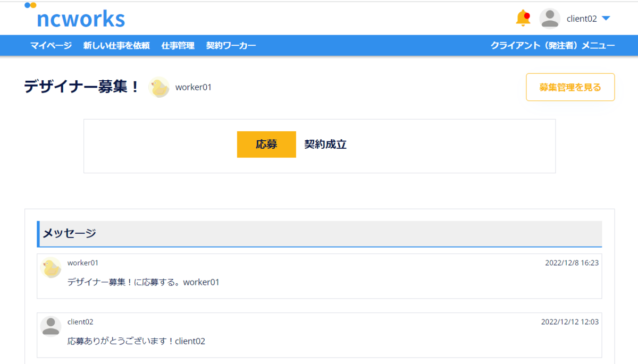638x364 pixels.
Task: Open the マイページ menu item
Action: (x=51, y=46)
